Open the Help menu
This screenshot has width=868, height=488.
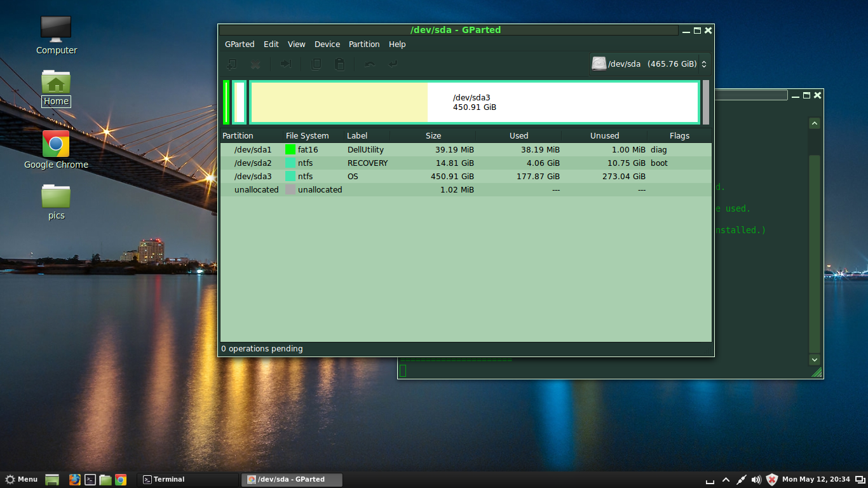tap(397, 44)
